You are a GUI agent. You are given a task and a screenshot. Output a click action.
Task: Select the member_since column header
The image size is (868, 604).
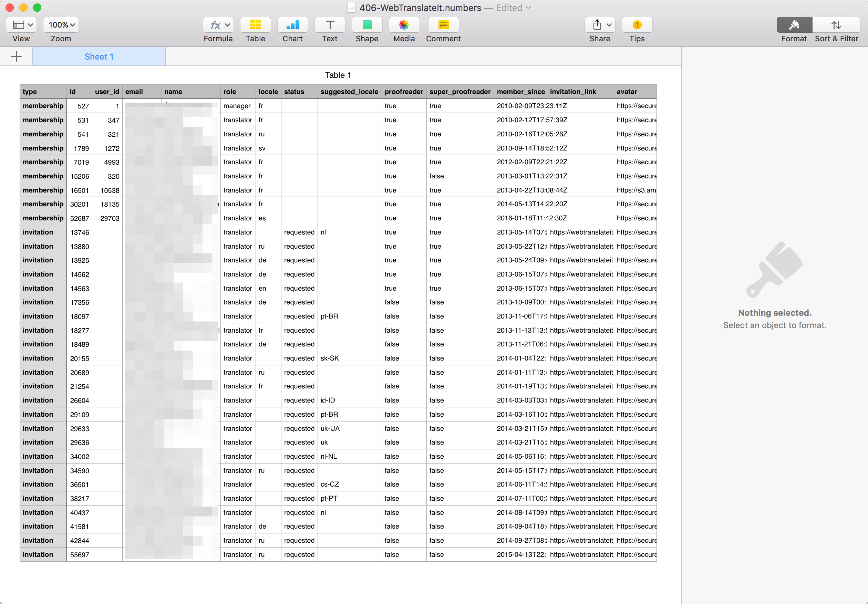tap(520, 92)
